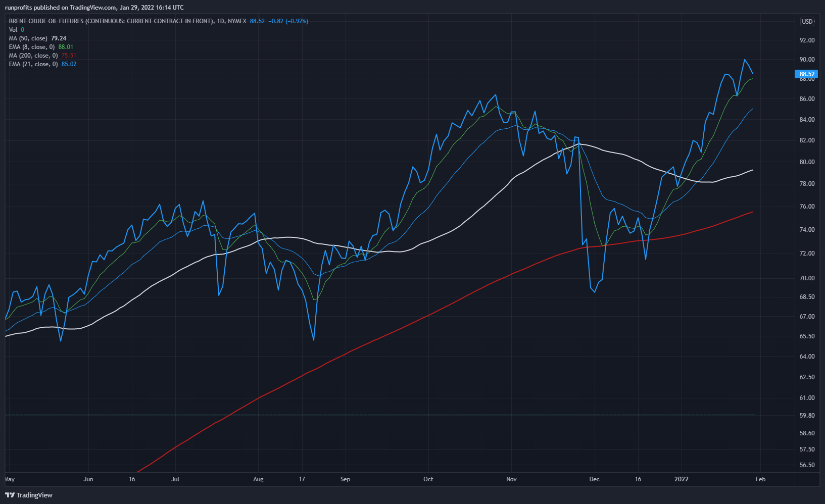Click the 92.00 price scale label
Image resolution: width=825 pixels, height=504 pixels.
807,40
